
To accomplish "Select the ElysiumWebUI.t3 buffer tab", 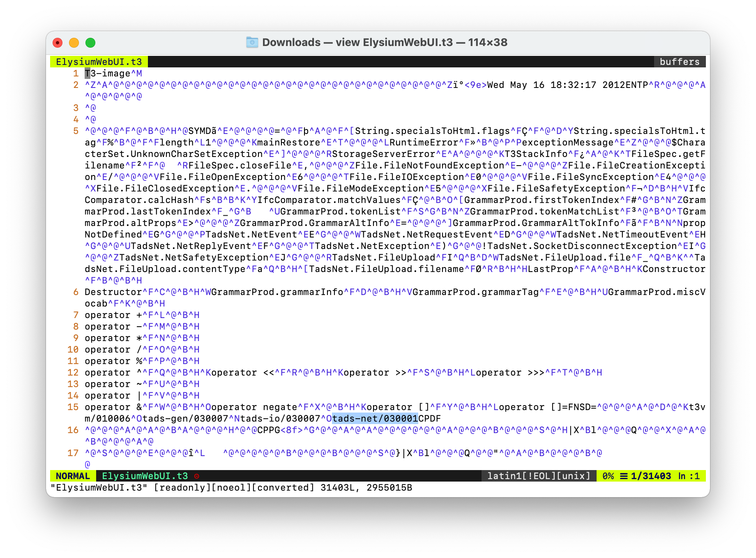I will click(x=99, y=62).
